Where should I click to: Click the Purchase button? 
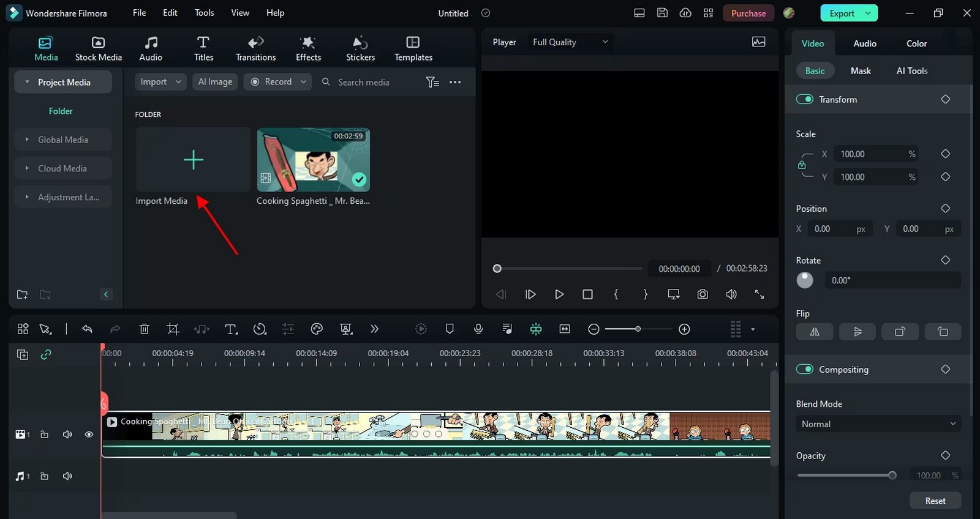(x=748, y=13)
